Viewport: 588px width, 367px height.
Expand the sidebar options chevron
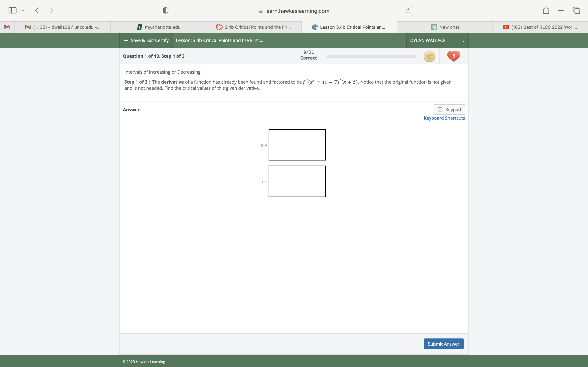(23, 10)
